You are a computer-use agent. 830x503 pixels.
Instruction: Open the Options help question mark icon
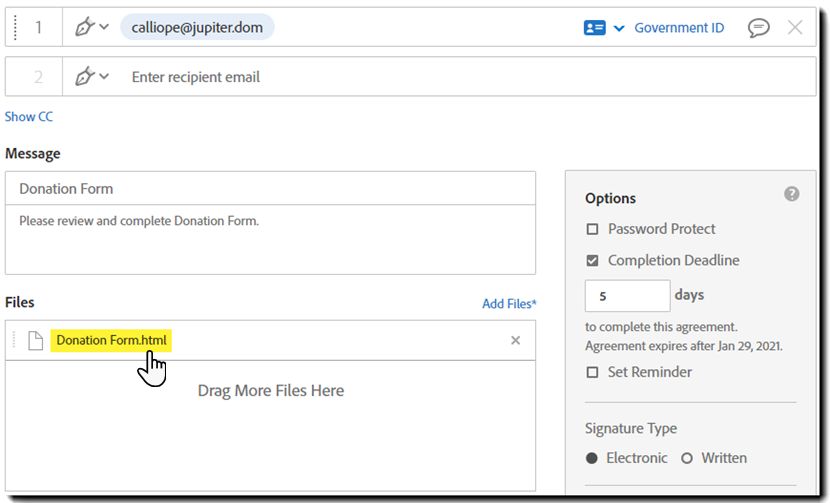[791, 194]
